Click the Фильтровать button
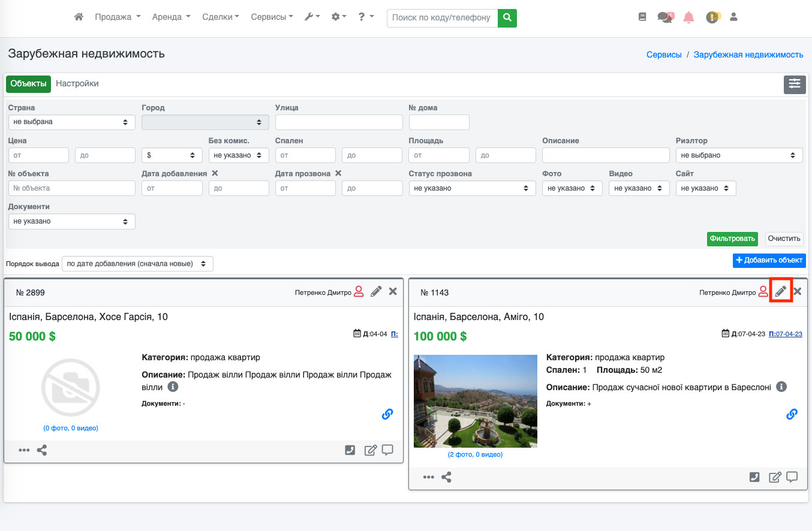 pos(732,239)
